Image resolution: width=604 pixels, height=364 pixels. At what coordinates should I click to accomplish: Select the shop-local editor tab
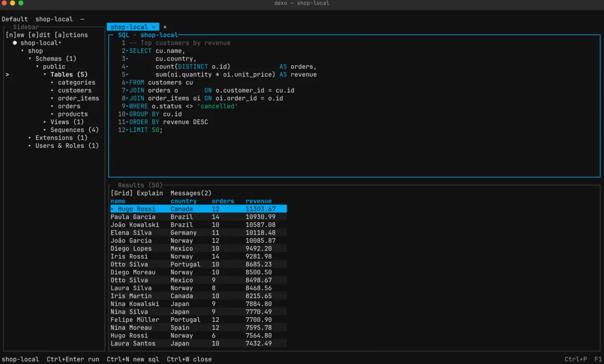129,27
